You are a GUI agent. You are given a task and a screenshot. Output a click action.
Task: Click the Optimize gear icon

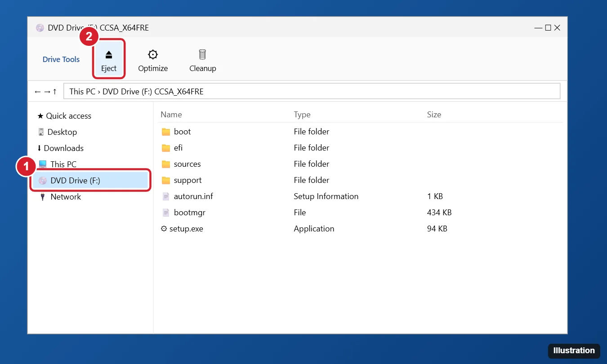tap(153, 55)
